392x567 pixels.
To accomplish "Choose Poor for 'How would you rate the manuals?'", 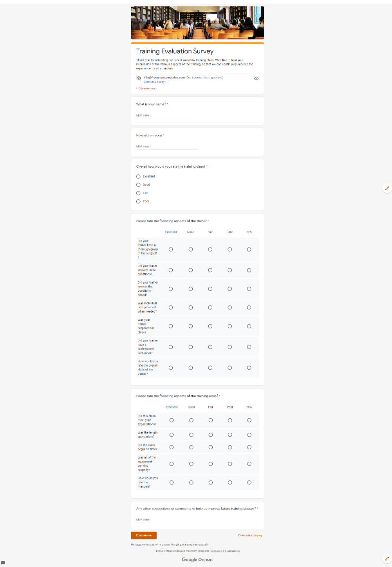I will 230,482.
